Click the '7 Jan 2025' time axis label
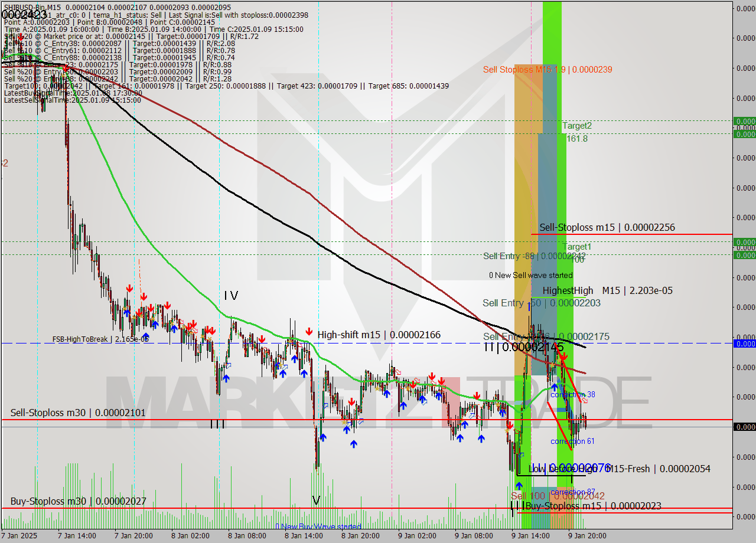Image resolution: width=756 pixels, height=543 pixels. tap(19, 536)
